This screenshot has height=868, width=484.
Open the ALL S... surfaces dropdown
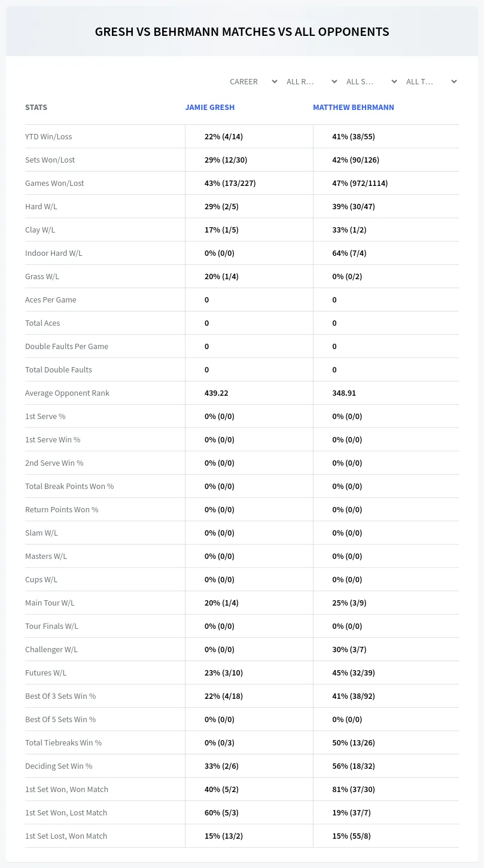(x=372, y=81)
